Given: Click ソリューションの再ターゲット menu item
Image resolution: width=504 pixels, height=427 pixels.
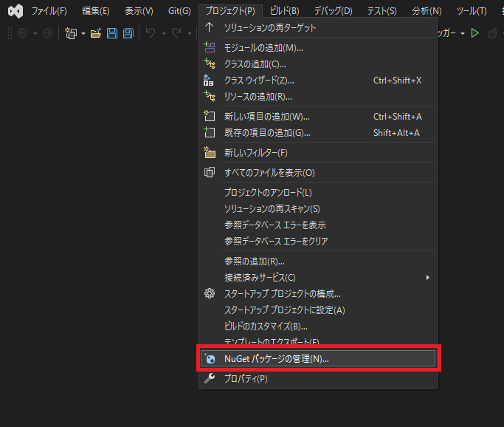Looking at the screenshot, I should point(270,27).
